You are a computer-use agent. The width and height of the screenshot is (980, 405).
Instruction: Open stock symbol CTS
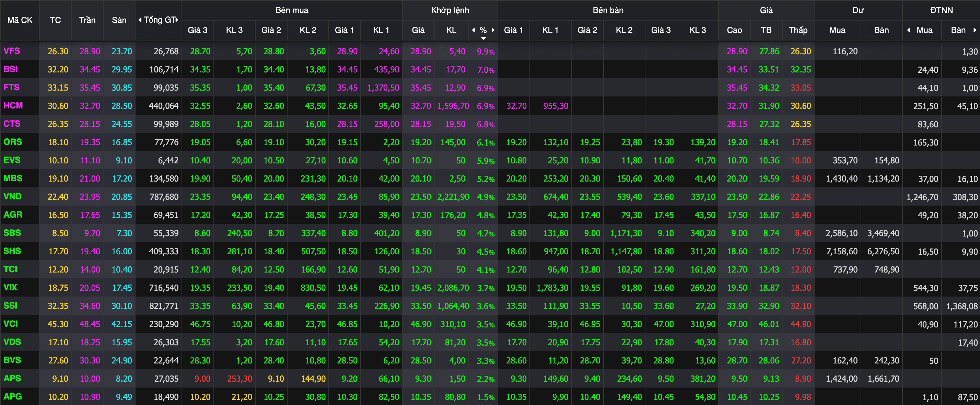(12, 124)
